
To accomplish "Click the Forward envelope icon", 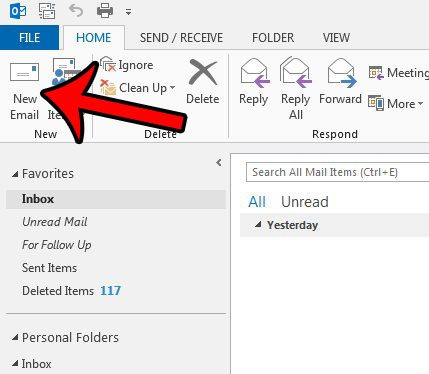I will (x=341, y=73).
